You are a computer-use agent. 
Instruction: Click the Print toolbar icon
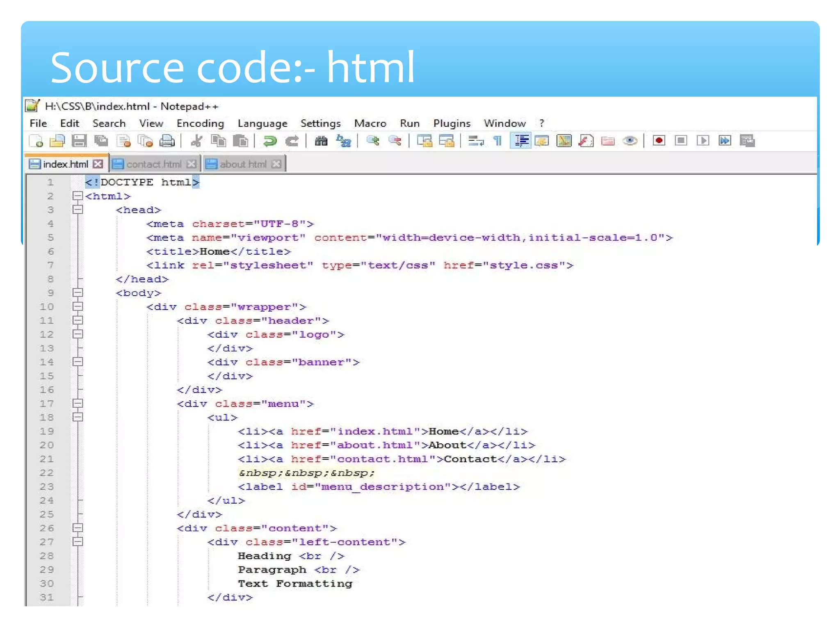(167, 141)
